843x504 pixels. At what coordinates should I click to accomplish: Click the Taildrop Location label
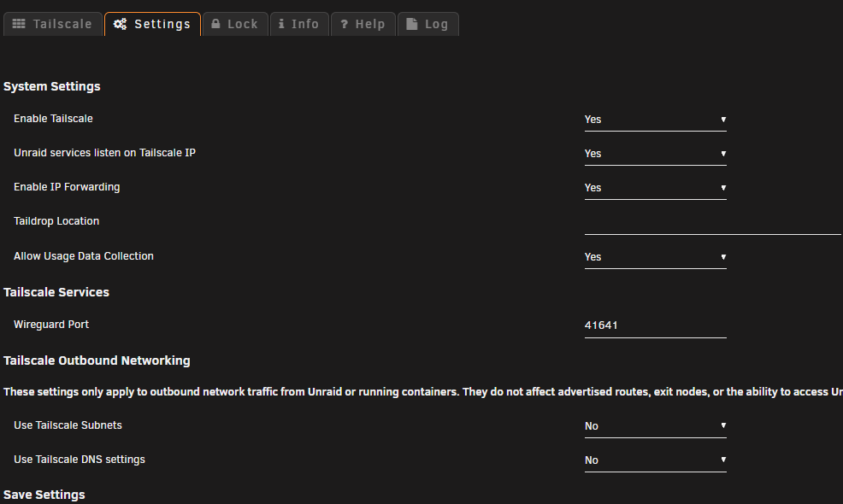tap(56, 221)
